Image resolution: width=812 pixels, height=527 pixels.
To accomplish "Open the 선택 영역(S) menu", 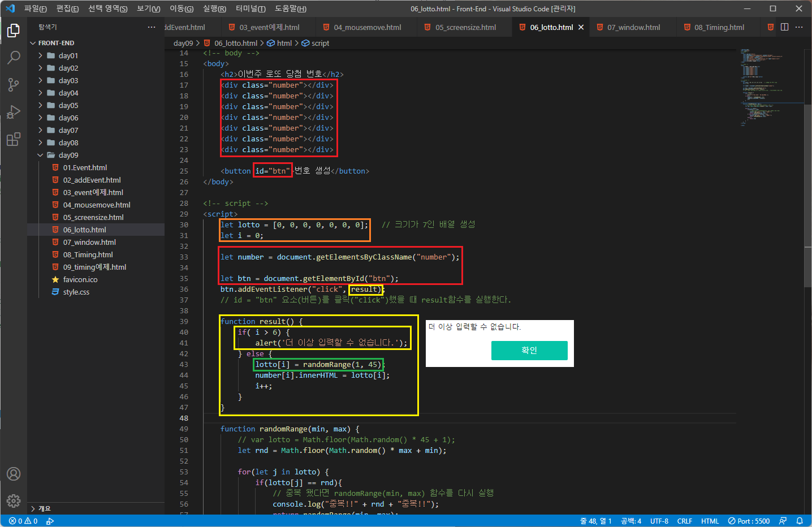I will coord(108,8).
